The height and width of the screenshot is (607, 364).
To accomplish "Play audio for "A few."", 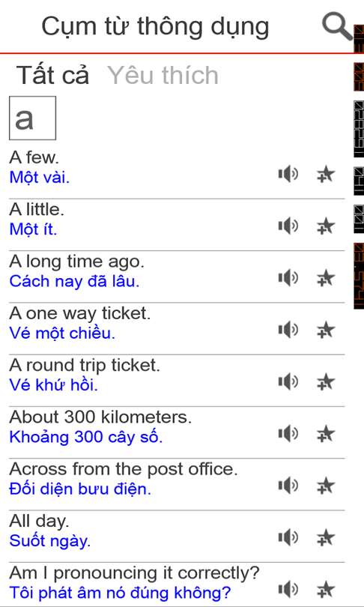I will coord(288,175).
